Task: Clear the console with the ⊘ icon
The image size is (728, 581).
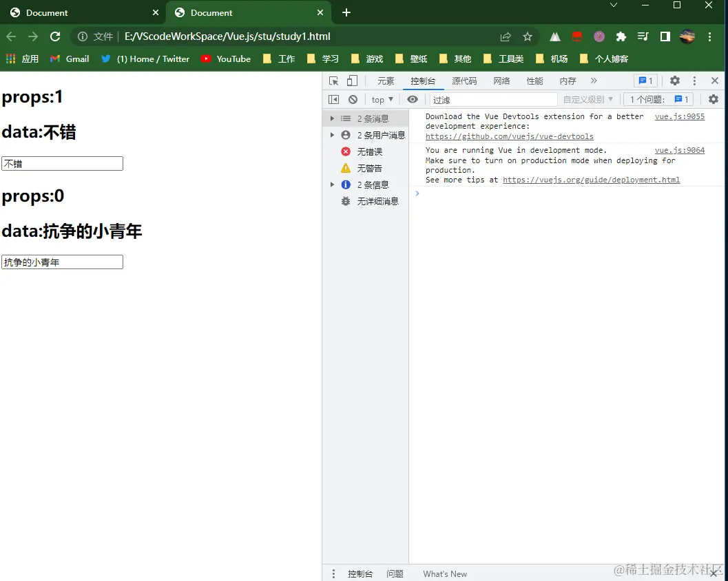Action: coord(353,99)
